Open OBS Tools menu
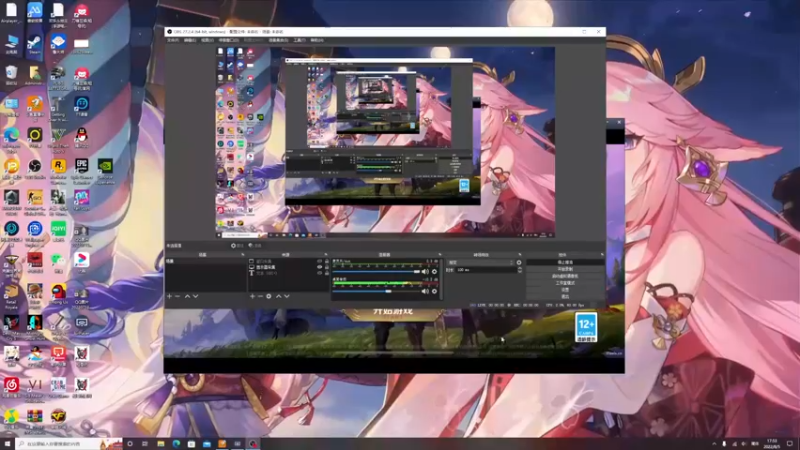 [x=299, y=40]
